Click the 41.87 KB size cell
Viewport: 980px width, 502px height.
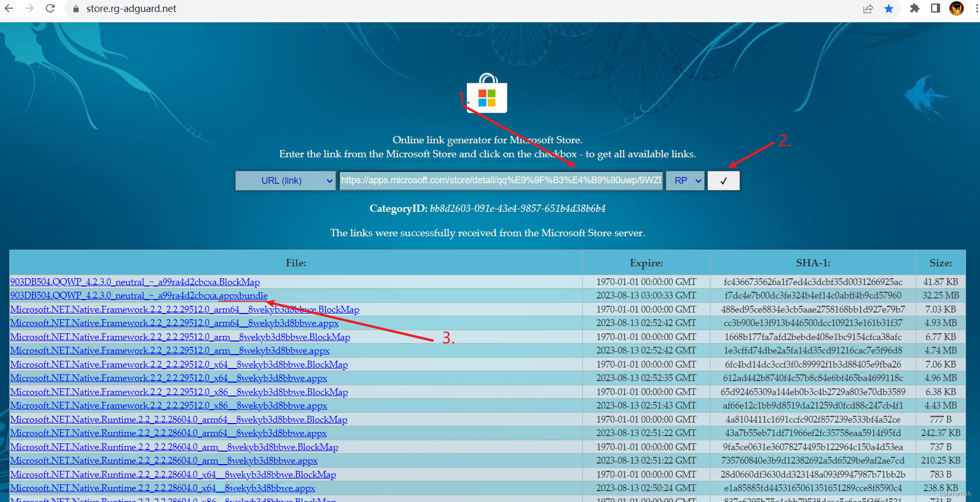click(x=941, y=282)
